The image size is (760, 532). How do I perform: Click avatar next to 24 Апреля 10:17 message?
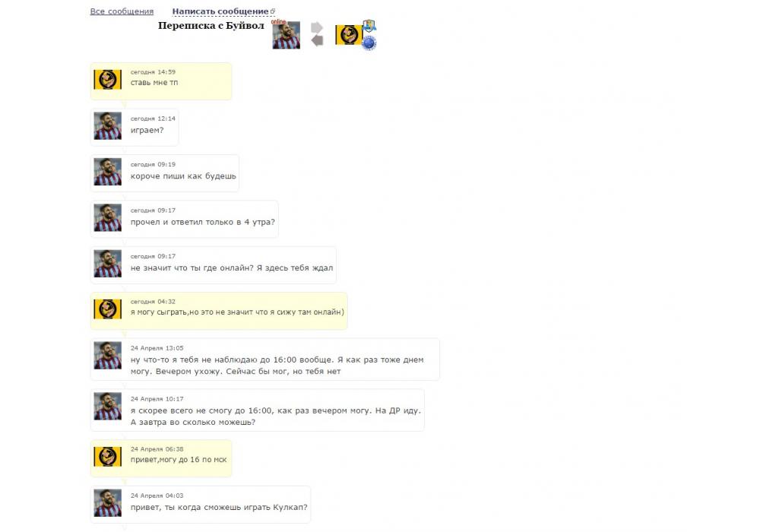pos(108,406)
